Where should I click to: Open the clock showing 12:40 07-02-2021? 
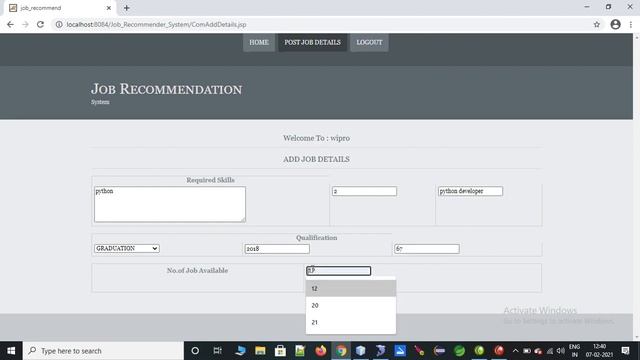599,351
